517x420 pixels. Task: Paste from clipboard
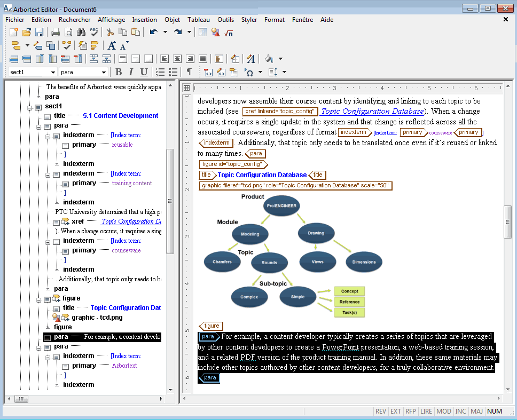pos(136,32)
